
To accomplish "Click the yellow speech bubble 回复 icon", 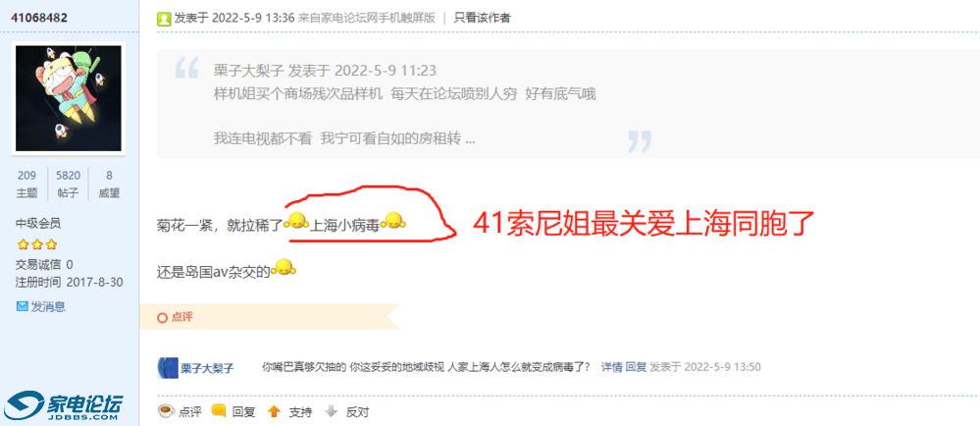I will pyautogui.click(x=218, y=411).
